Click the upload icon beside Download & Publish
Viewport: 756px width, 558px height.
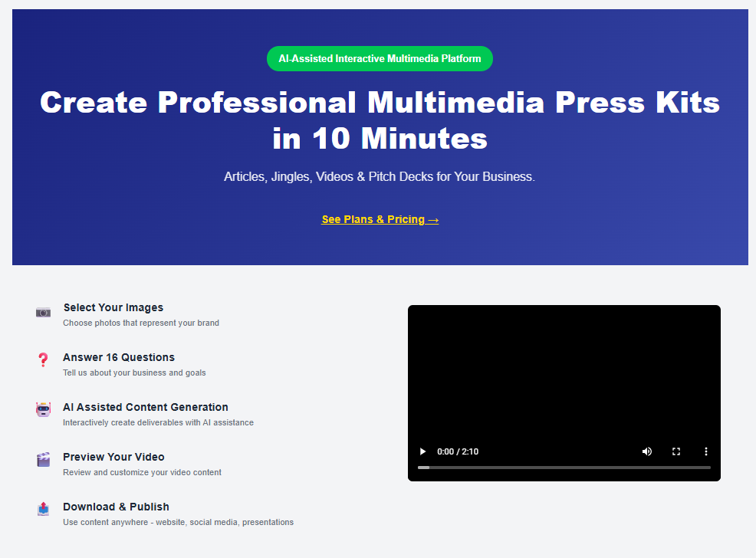tap(43, 510)
